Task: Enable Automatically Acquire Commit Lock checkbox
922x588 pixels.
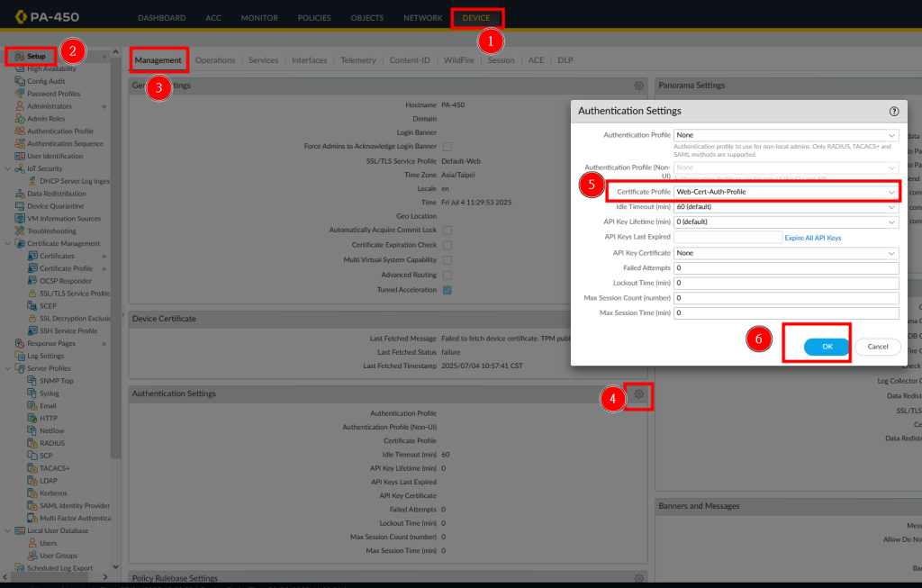Action: [x=447, y=231]
